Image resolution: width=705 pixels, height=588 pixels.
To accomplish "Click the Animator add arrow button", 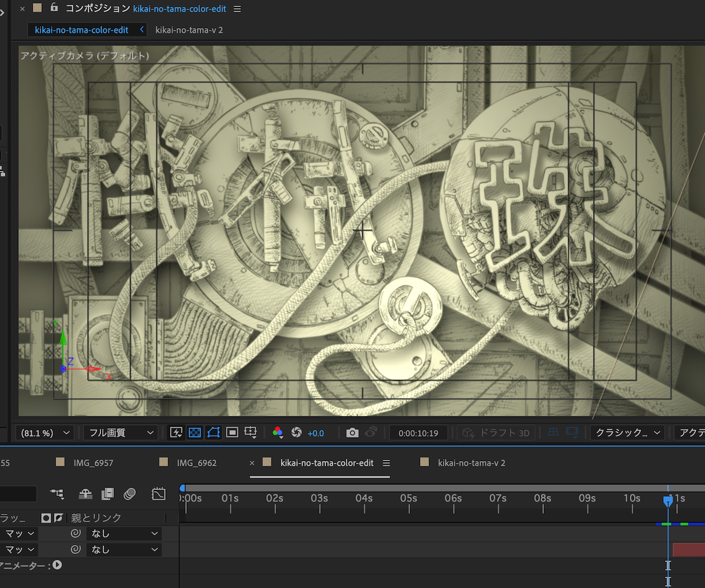I will tap(57, 565).
